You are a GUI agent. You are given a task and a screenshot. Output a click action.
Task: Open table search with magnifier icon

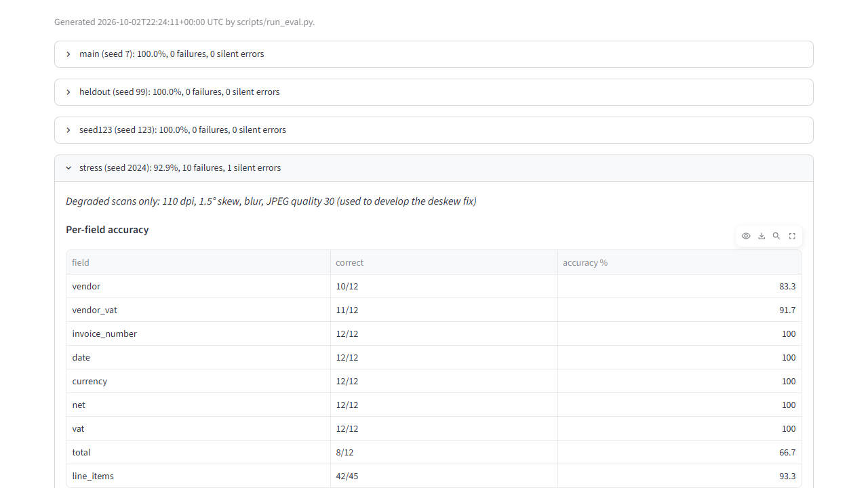(776, 236)
